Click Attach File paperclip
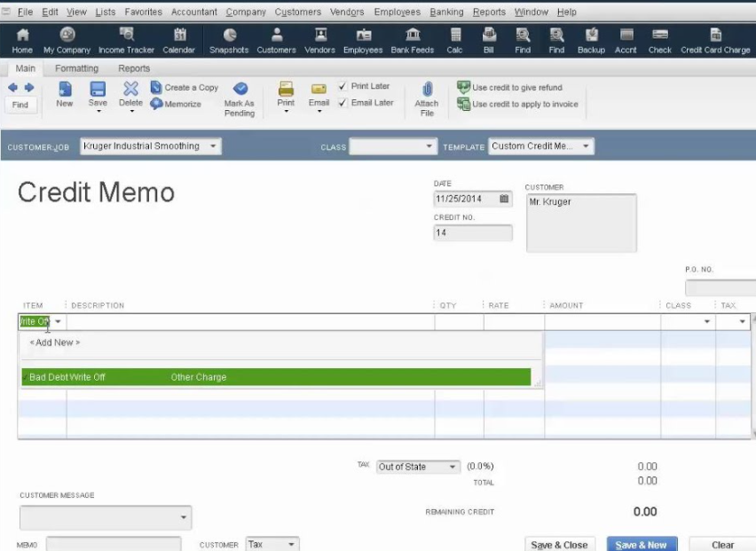Image resolution: width=756 pixels, height=551 pixels. 427,99
